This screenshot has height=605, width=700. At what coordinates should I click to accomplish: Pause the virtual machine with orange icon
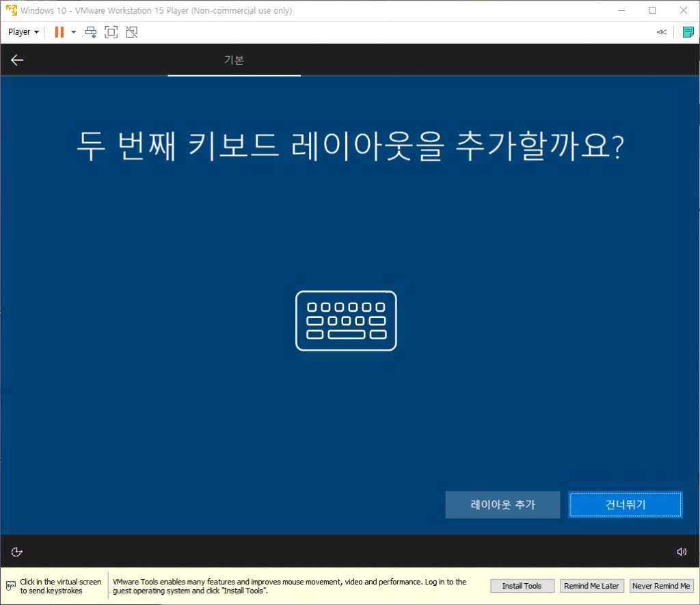59,32
